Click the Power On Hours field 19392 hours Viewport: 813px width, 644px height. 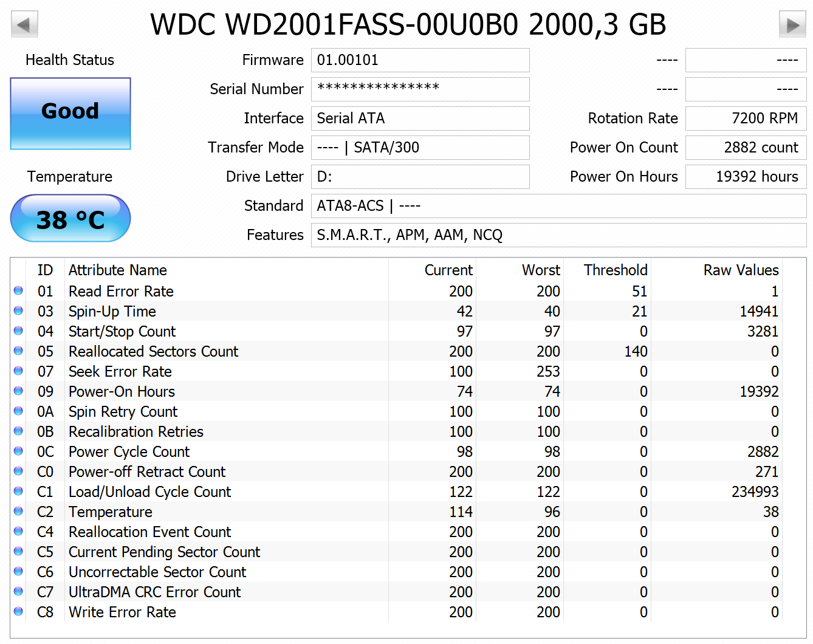[746, 177]
